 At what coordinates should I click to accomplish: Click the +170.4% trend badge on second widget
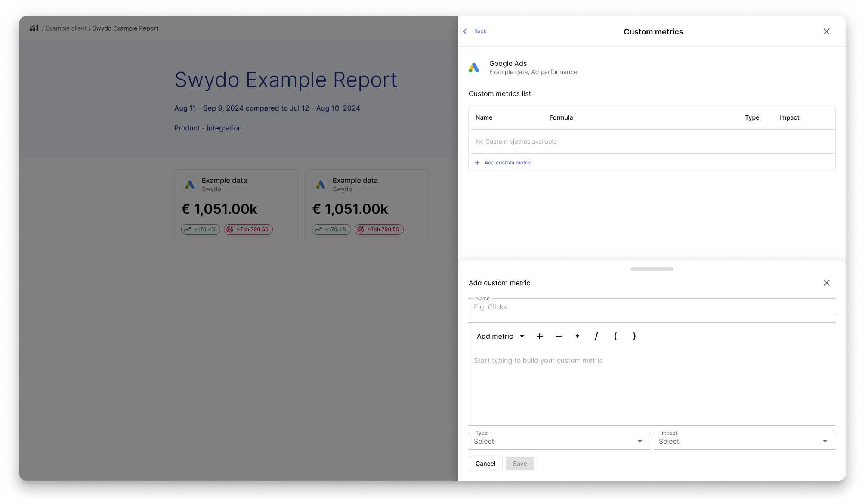click(331, 229)
